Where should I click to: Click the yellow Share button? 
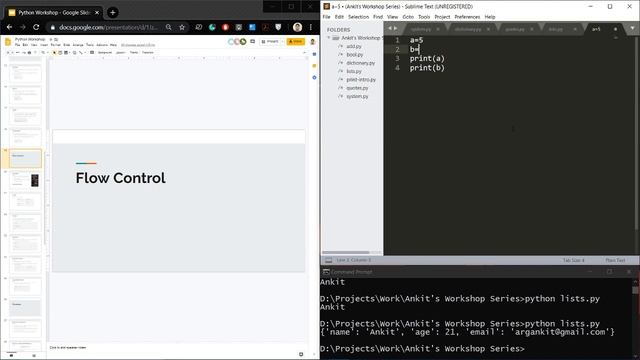(x=296, y=42)
